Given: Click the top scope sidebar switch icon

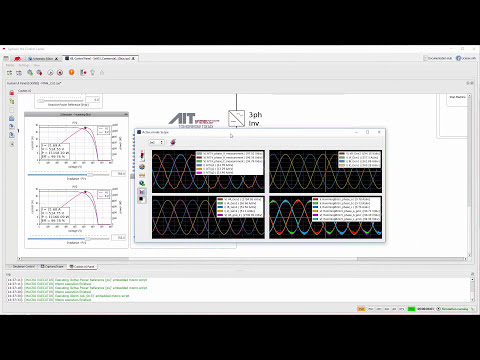Looking at the screenshot, I should [x=142, y=156].
